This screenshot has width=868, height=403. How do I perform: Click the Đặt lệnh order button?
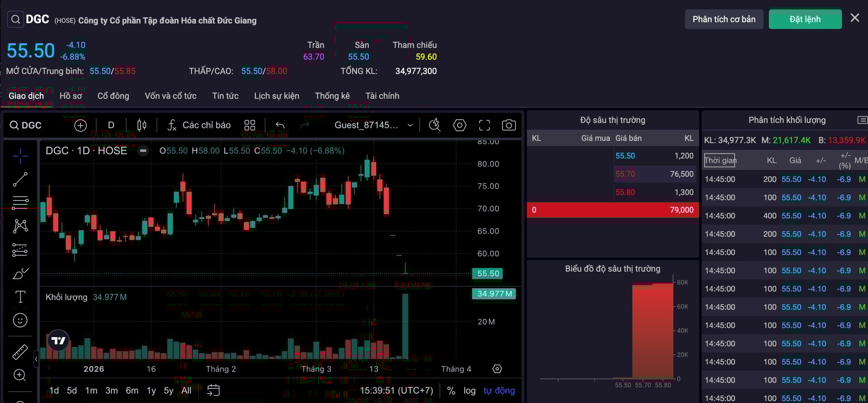point(805,19)
